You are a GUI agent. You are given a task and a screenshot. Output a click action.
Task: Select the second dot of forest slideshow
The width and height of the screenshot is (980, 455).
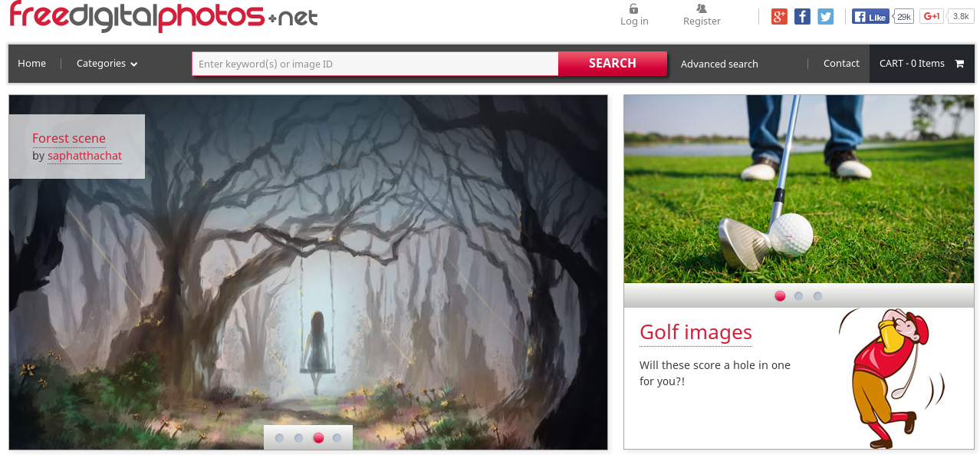click(x=298, y=438)
